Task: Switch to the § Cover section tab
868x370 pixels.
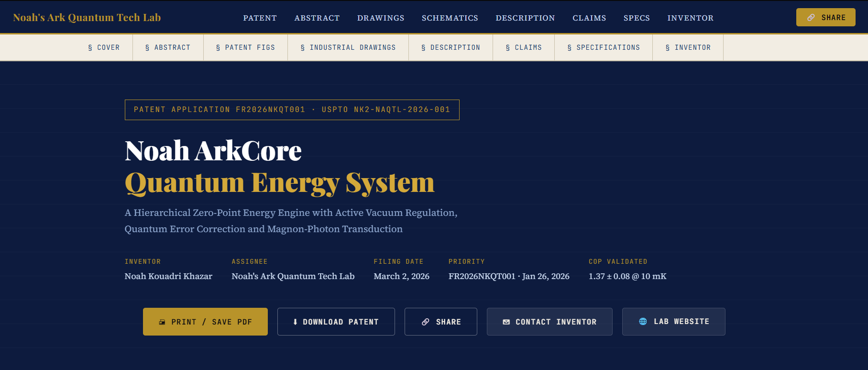Action: [x=104, y=47]
